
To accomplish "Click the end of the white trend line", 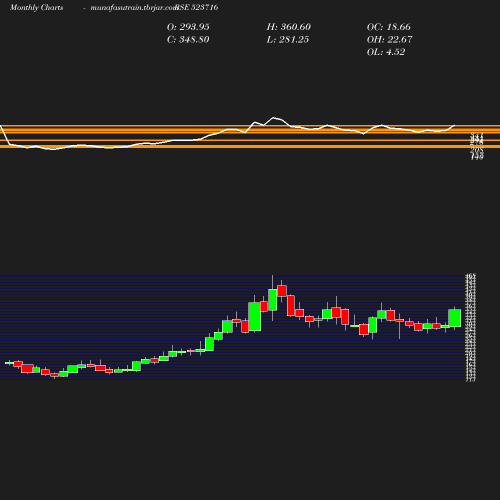I will [x=454, y=125].
